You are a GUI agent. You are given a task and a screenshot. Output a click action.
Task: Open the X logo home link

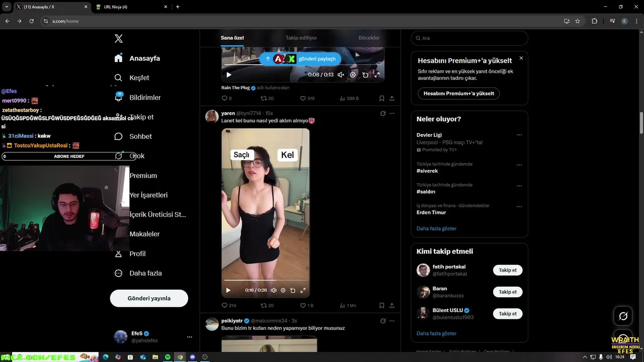(x=119, y=39)
